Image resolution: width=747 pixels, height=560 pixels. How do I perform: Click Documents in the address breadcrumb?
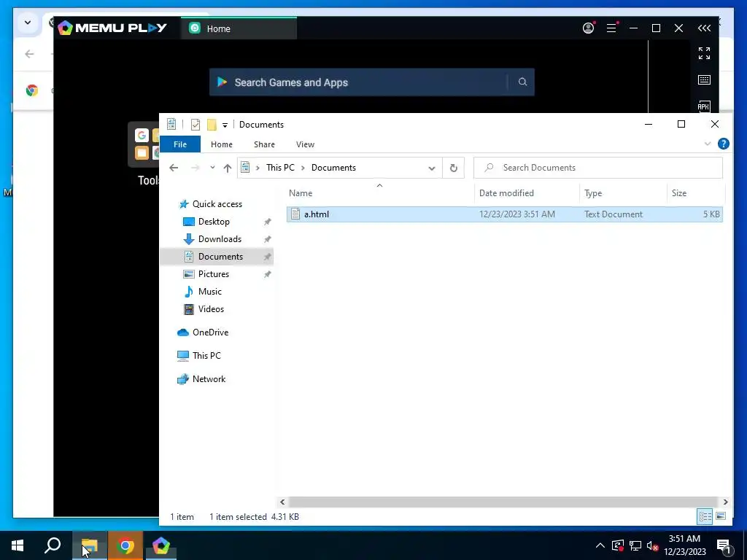pyautogui.click(x=333, y=168)
